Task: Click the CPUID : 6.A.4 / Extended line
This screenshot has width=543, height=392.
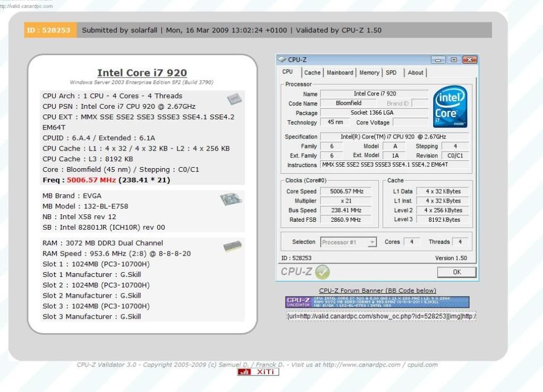Action: pyautogui.click(x=99, y=138)
